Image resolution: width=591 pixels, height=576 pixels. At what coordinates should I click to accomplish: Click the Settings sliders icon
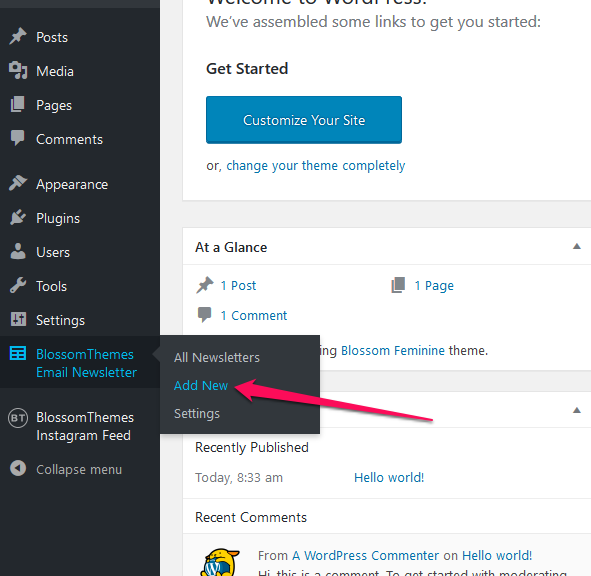click(x=18, y=319)
